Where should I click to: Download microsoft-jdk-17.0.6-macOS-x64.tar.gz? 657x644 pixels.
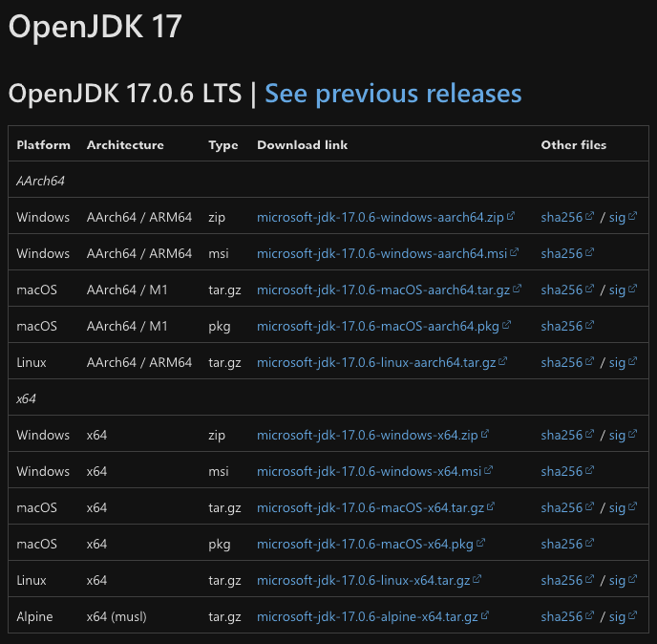tap(375, 507)
